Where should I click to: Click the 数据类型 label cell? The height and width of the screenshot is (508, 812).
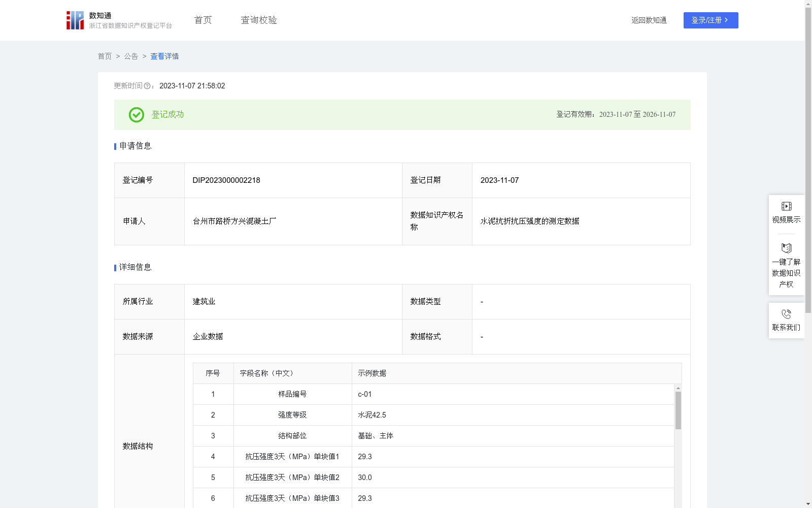click(437, 302)
